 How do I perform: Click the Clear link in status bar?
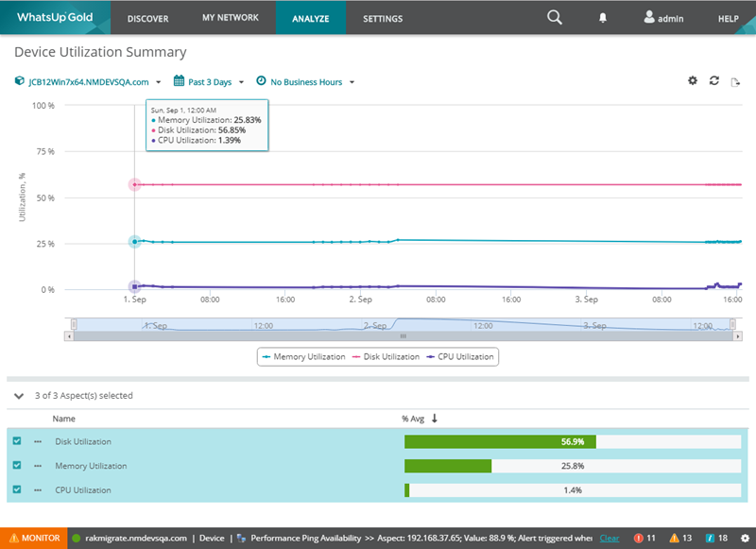610,538
